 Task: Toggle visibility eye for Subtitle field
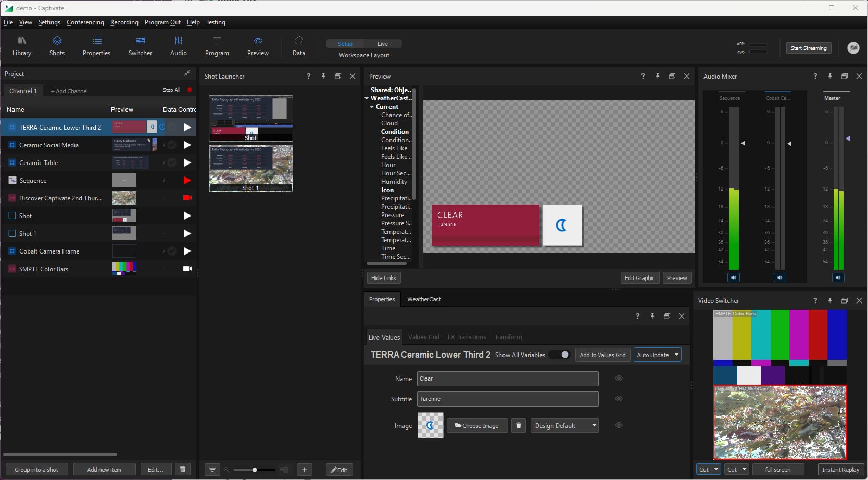[x=619, y=399]
